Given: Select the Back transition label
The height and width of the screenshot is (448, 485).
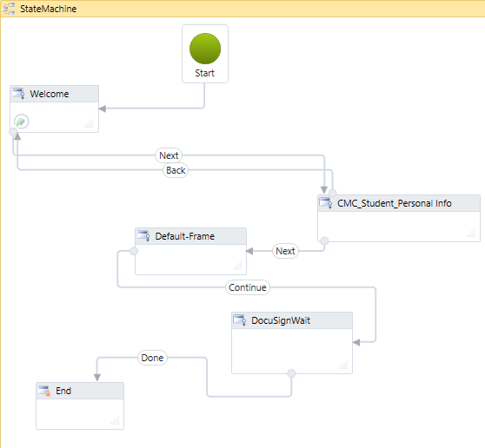Looking at the screenshot, I should click(176, 170).
